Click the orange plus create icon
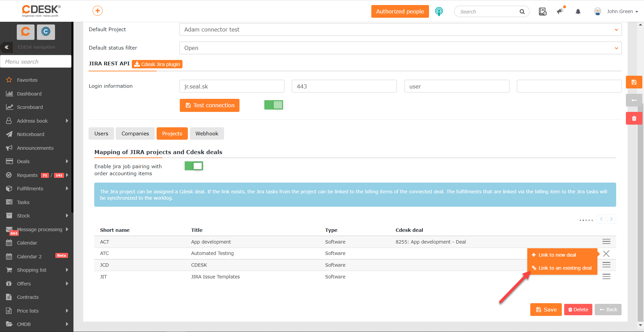Image resolution: width=644 pixels, height=332 pixels. [98, 11]
